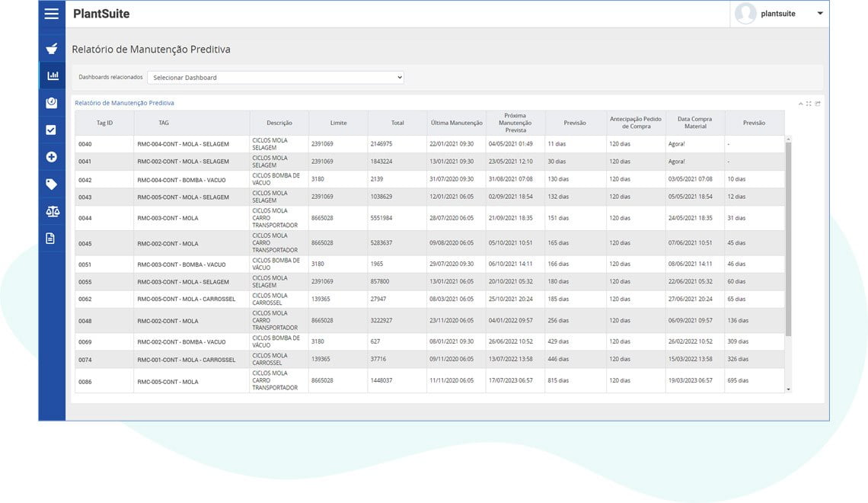Open the bar chart reports sidebar section

tap(53, 76)
